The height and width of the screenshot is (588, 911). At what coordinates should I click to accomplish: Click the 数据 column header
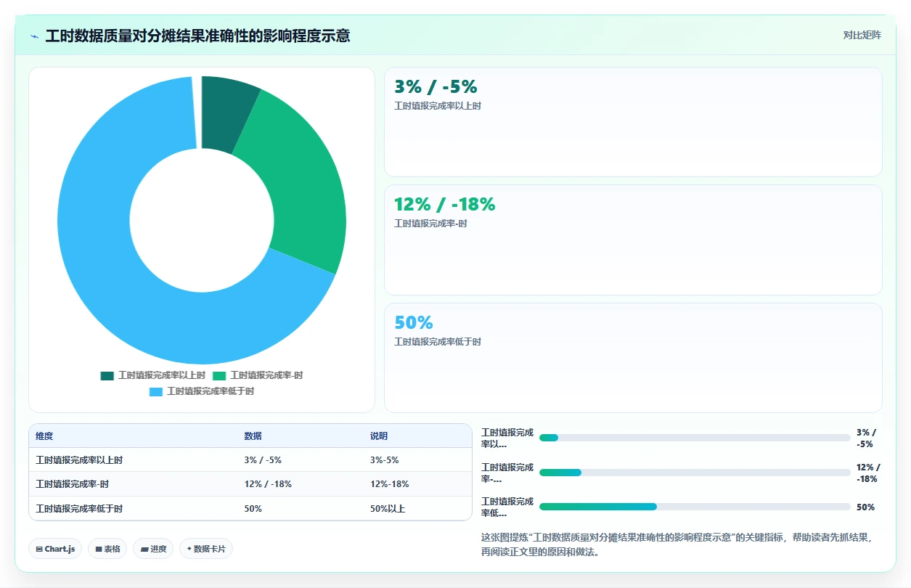click(301, 436)
